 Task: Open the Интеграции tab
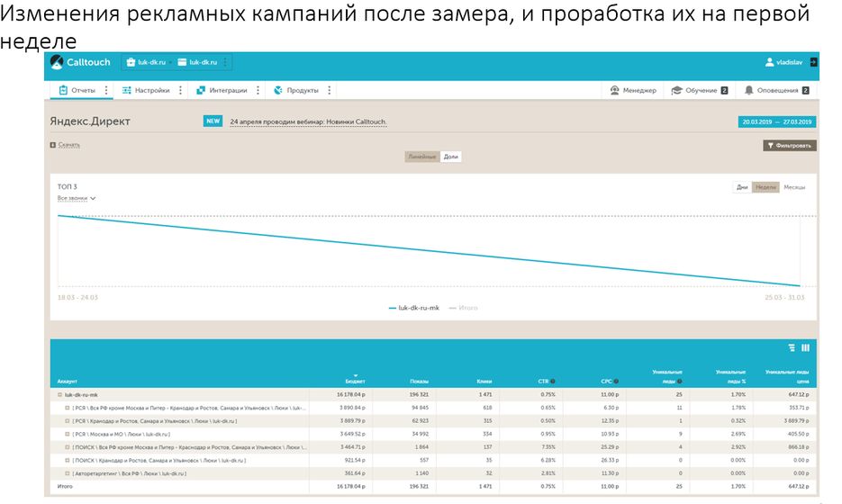coord(222,90)
